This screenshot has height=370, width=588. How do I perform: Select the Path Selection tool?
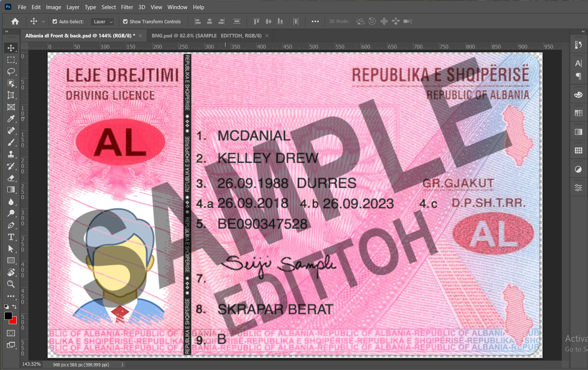11,249
